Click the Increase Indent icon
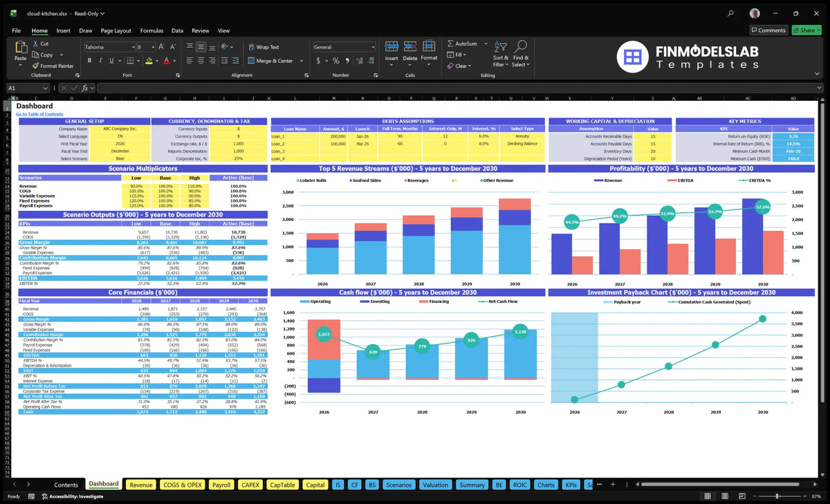Screen dimensions: 830x504 [x=236, y=61]
